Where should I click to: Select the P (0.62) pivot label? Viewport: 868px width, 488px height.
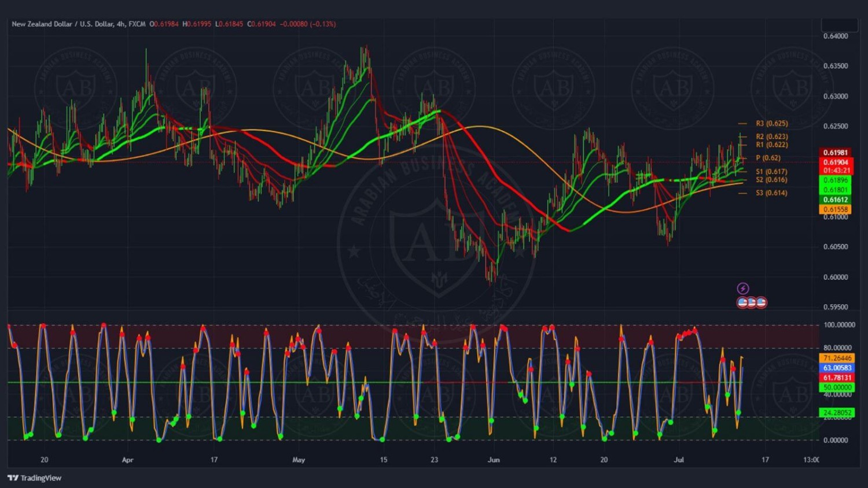click(x=768, y=158)
